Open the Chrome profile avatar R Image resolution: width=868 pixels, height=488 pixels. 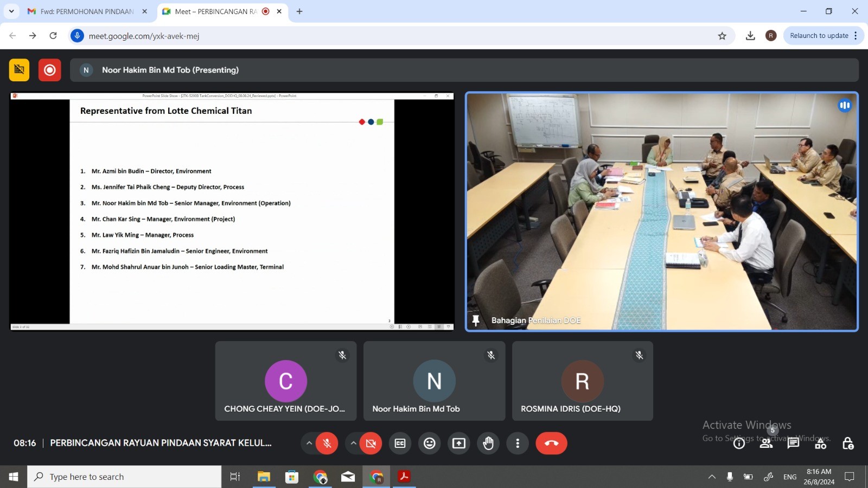coord(771,36)
